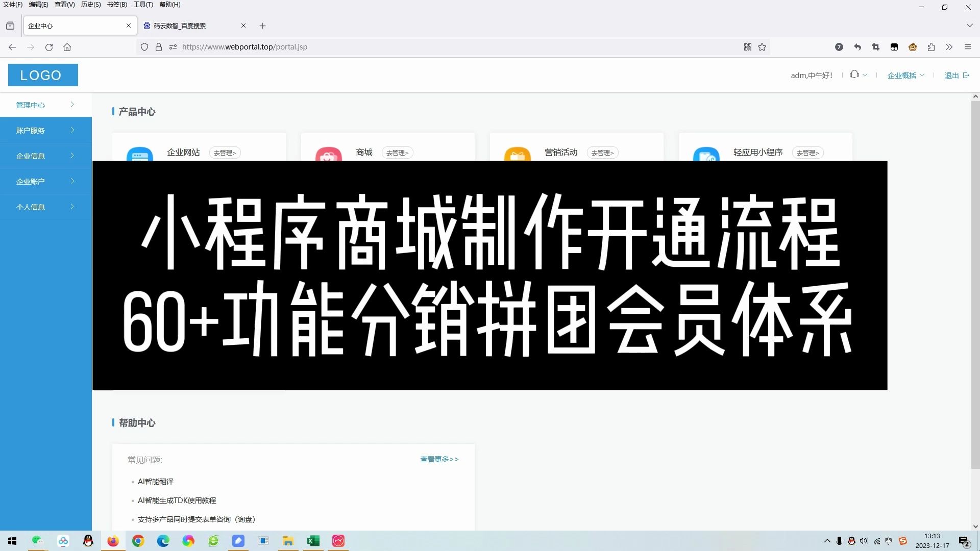This screenshot has width=980, height=551.
Task: Expand the 企业概括 dropdown
Action: click(905, 76)
